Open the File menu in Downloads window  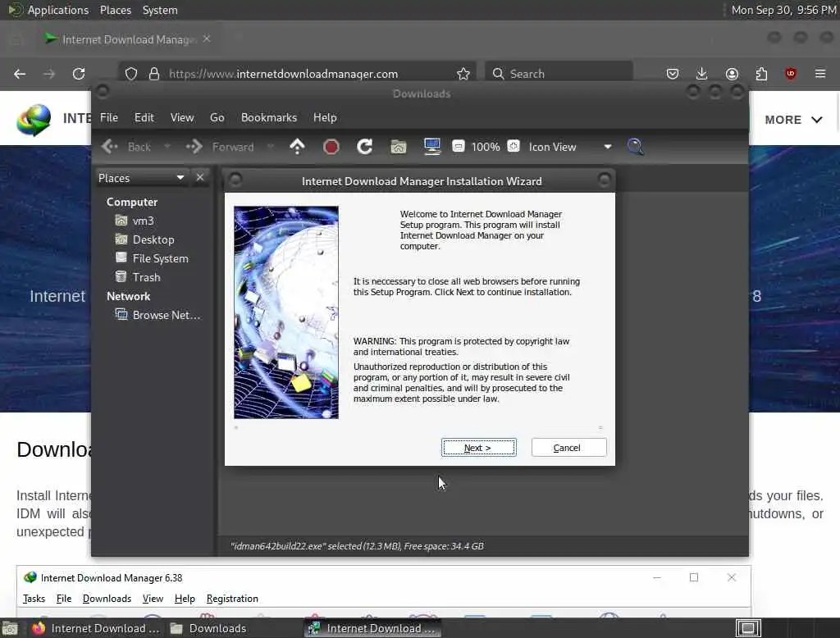point(109,117)
